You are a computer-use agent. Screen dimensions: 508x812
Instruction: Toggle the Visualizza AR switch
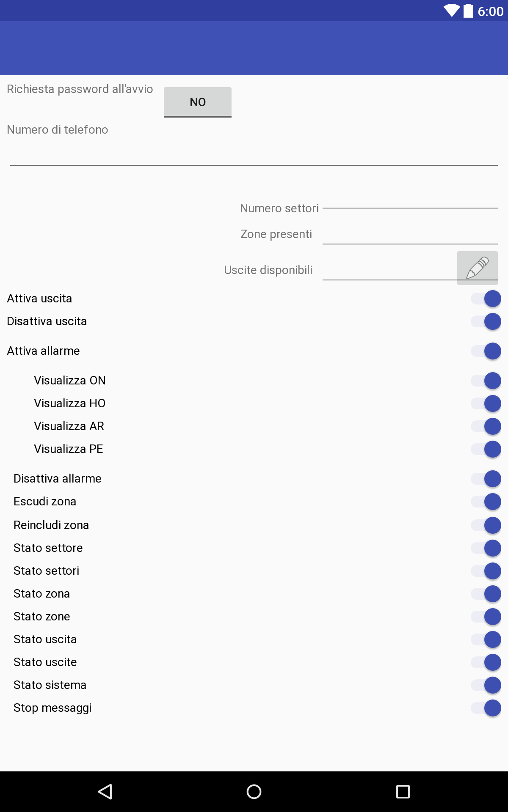[486, 426]
